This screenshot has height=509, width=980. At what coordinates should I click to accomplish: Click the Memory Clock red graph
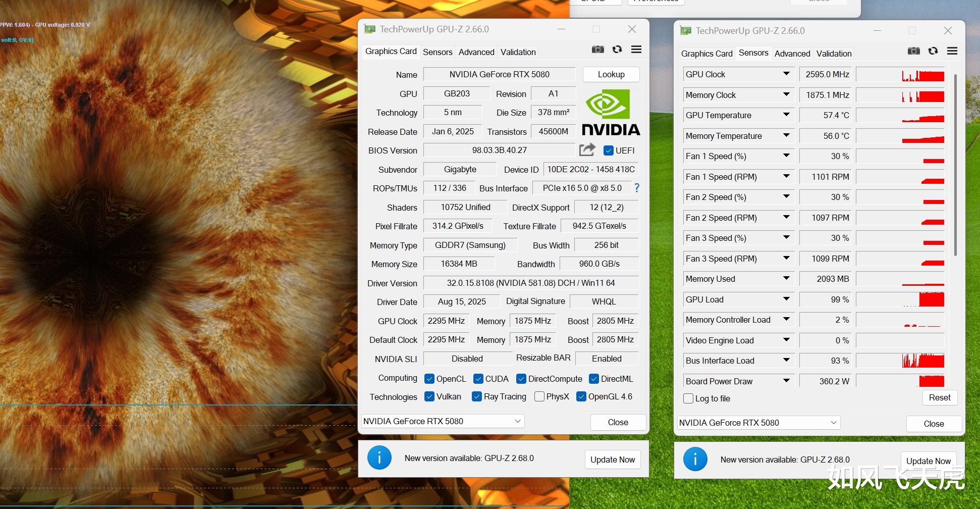(900, 95)
